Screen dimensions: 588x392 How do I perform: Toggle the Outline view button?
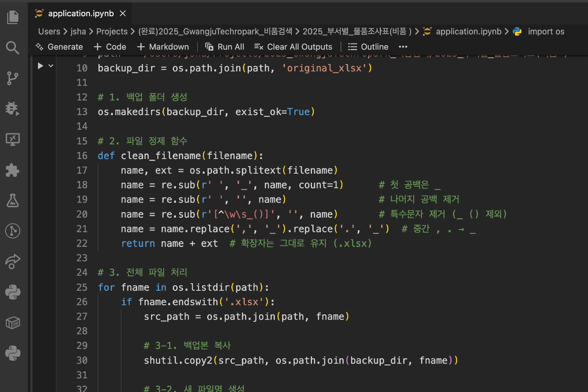click(368, 47)
